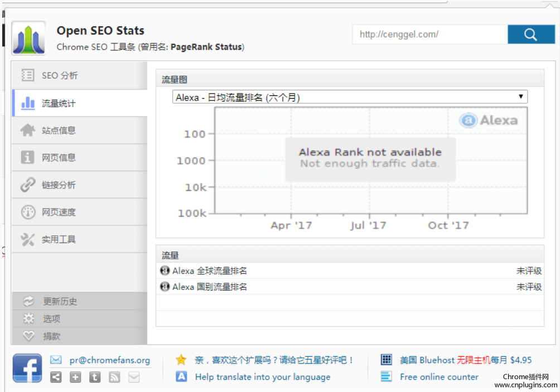Switch to the 网页信息 tab
560x392 pixels.
coord(80,157)
